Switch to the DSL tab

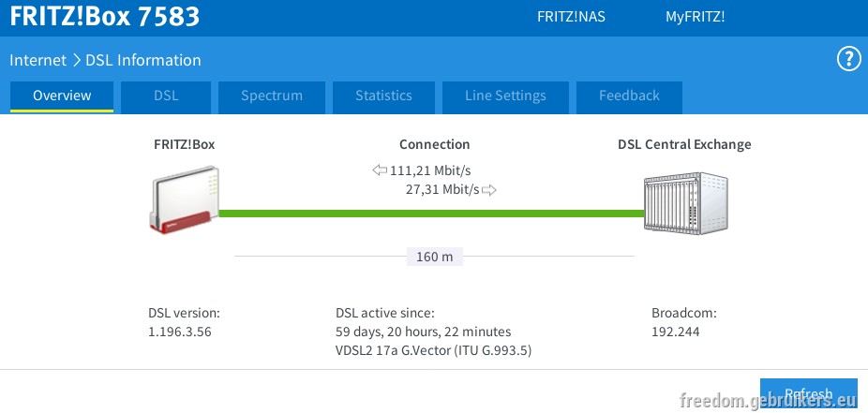pos(166,96)
